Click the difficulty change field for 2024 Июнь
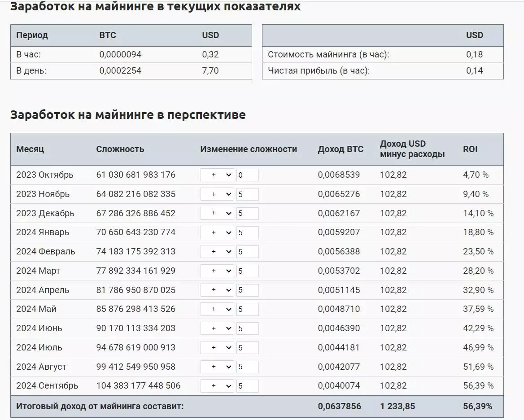This screenshot has height=420, width=524. click(248, 328)
